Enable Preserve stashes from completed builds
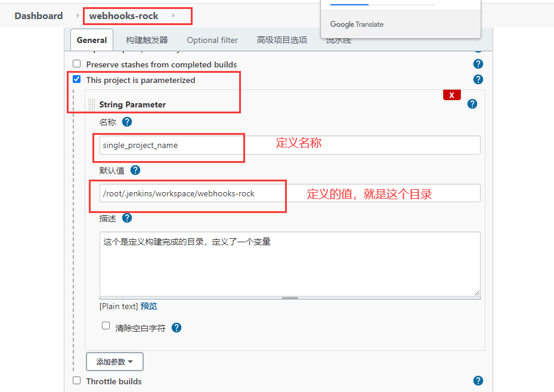 (76, 63)
